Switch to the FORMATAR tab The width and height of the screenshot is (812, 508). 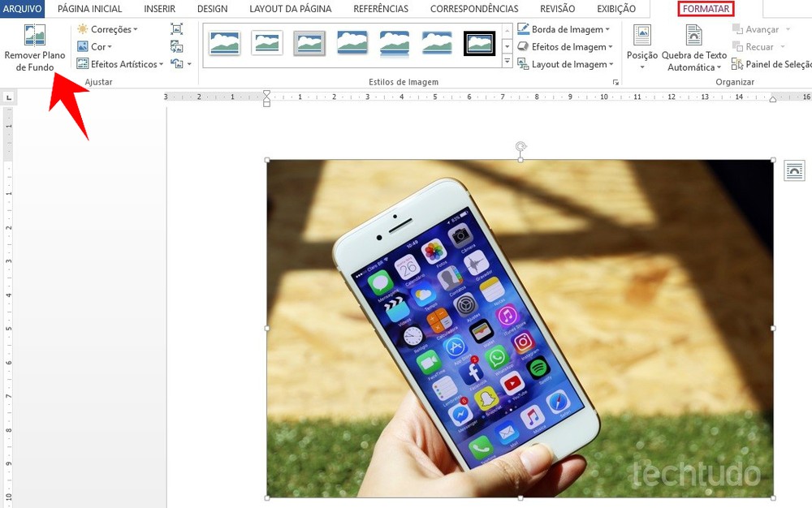point(705,9)
